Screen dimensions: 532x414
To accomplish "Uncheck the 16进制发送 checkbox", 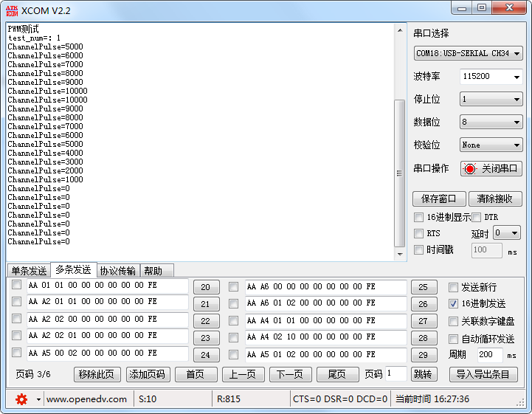I will point(453,304).
